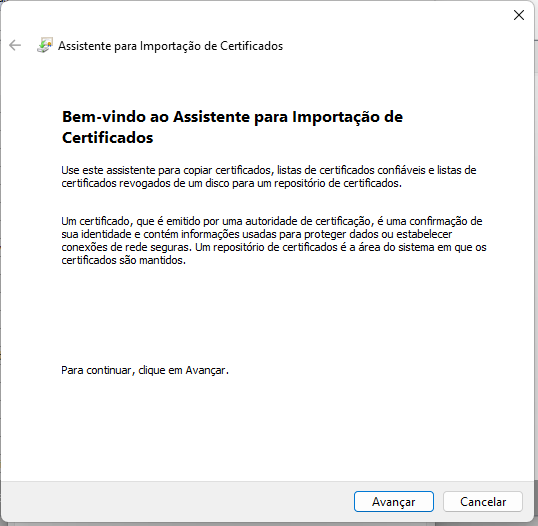This screenshot has width=538, height=526.
Task: Click the line starting 'Use este assistente para copiar'
Action: click(269, 170)
